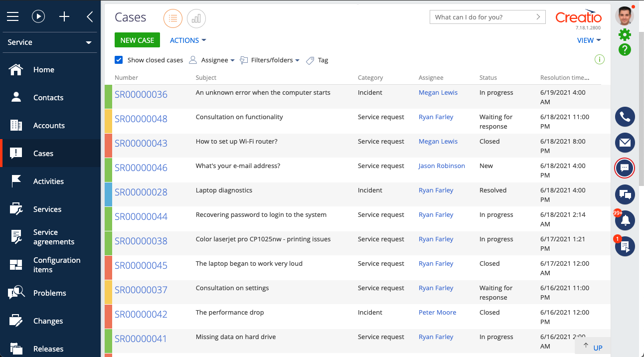Open the phone call panel icon
644x357 pixels.
(625, 117)
